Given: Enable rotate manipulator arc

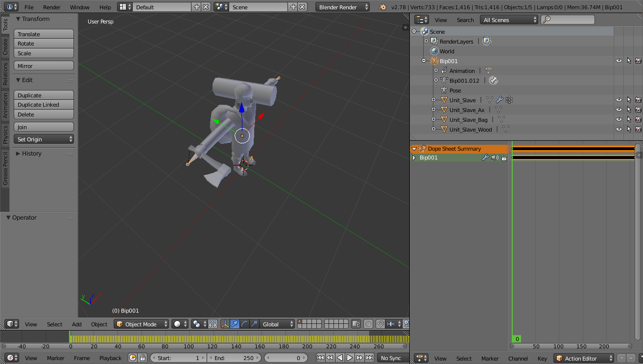Looking at the screenshot, I should pyautogui.click(x=244, y=324).
